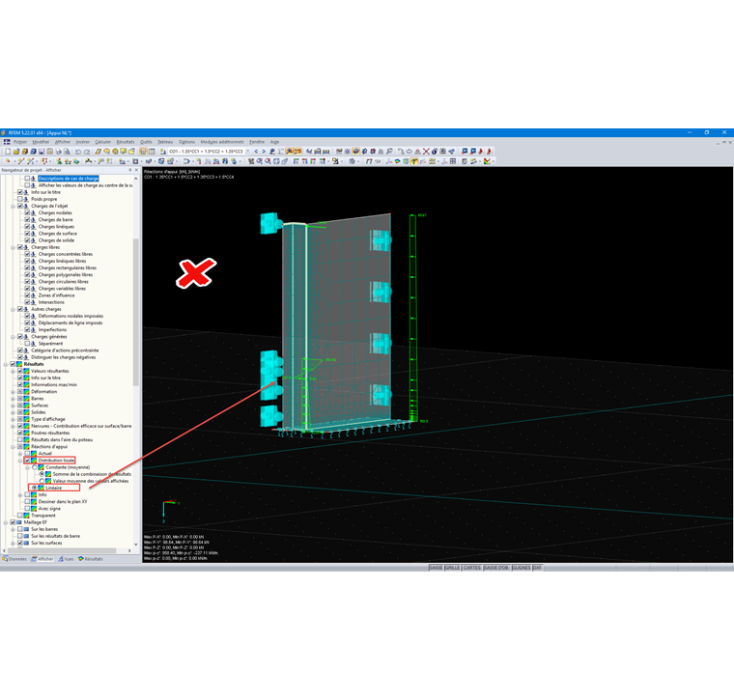Click the previous load case arrow

coord(256,152)
